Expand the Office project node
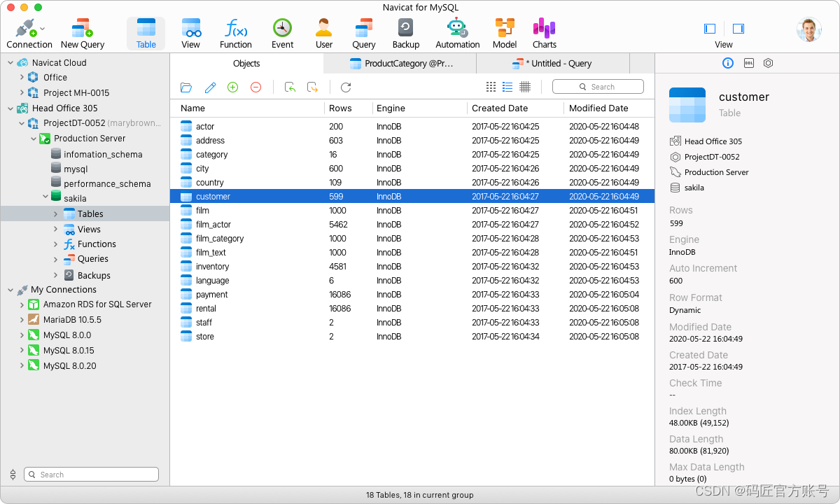 click(22, 78)
